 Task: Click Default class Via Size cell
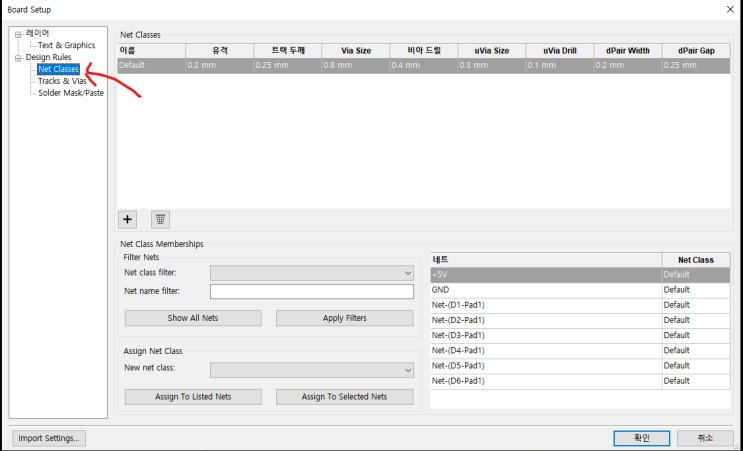coord(356,65)
